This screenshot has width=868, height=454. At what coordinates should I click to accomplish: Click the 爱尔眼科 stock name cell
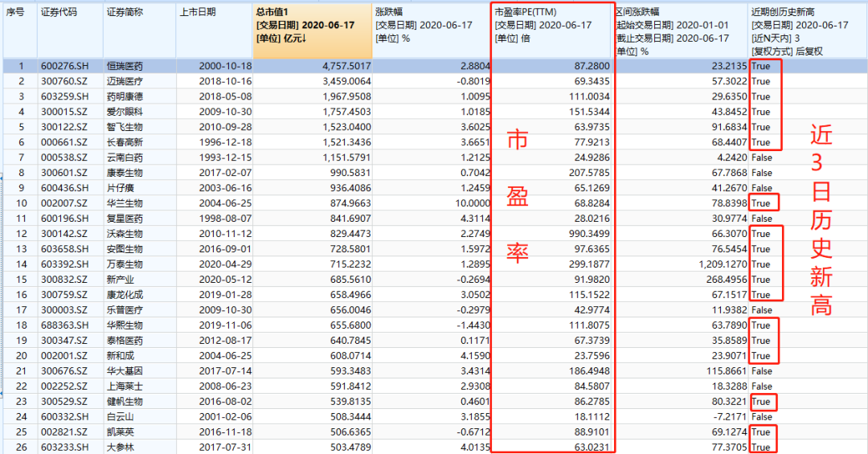[x=125, y=112]
